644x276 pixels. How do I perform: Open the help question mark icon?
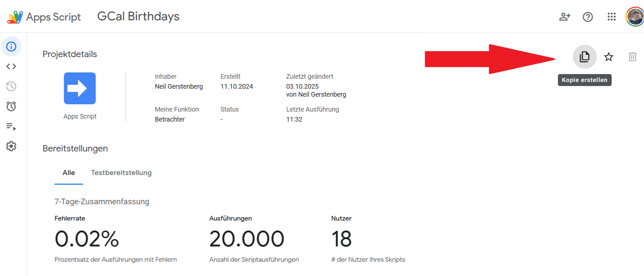[588, 17]
